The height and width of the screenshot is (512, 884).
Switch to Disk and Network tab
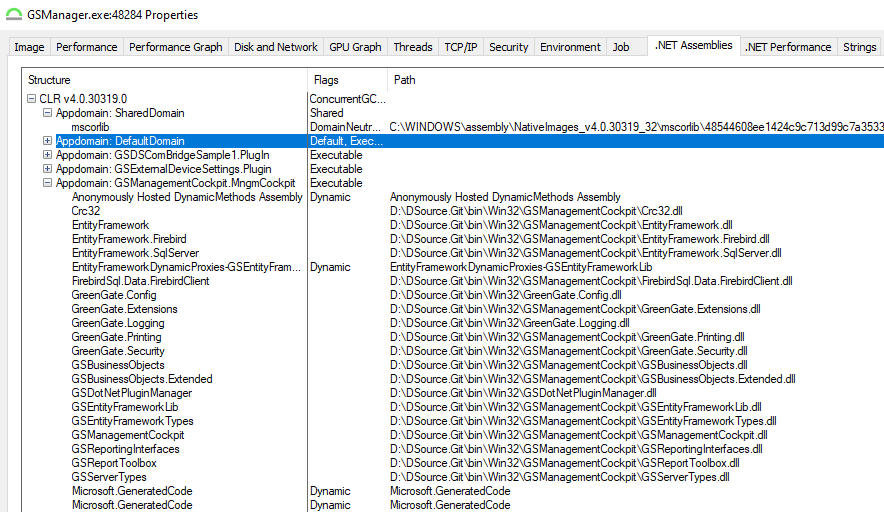pyautogui.click(x=276, y=47)
